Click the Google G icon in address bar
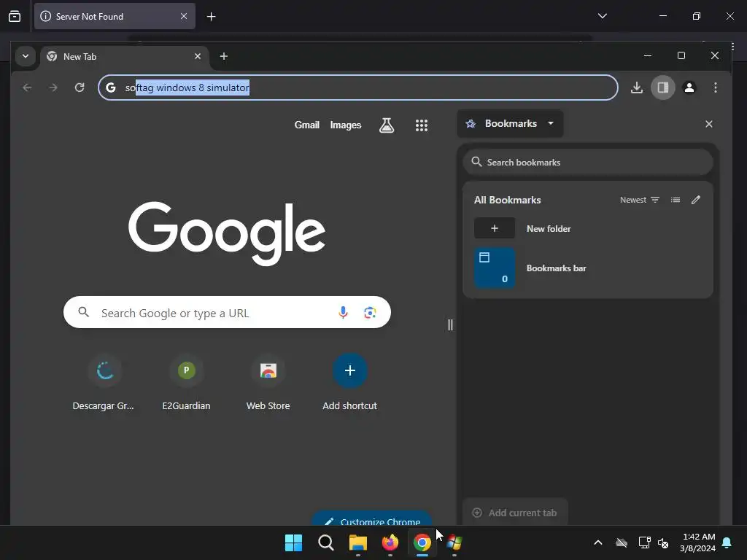The width and height of the screenshot is (747, 560). pos(111,87)
